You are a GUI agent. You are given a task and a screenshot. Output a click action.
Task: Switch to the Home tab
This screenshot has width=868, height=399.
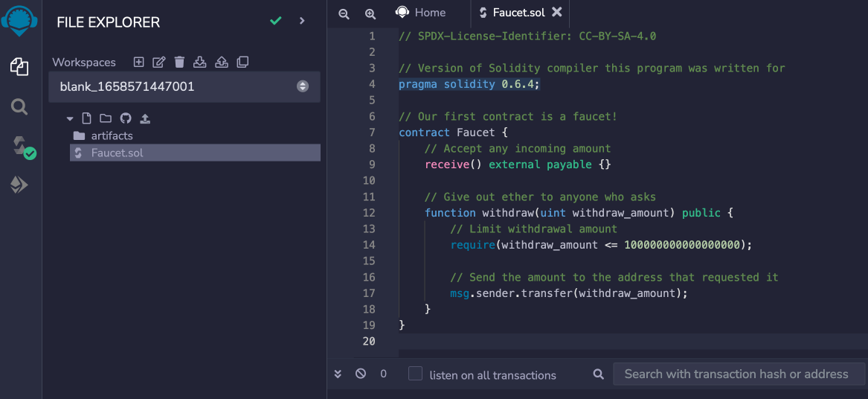(x=421, y=12)
